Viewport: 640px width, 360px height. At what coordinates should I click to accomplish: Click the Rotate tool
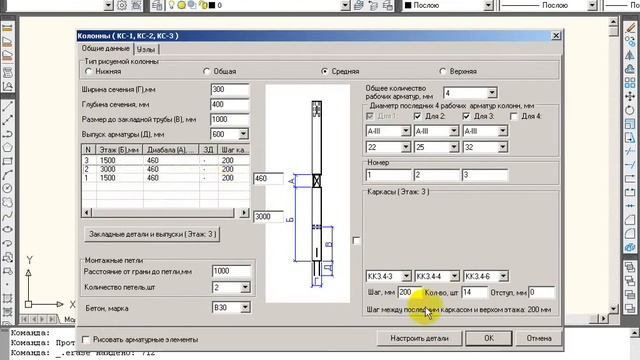630,110
